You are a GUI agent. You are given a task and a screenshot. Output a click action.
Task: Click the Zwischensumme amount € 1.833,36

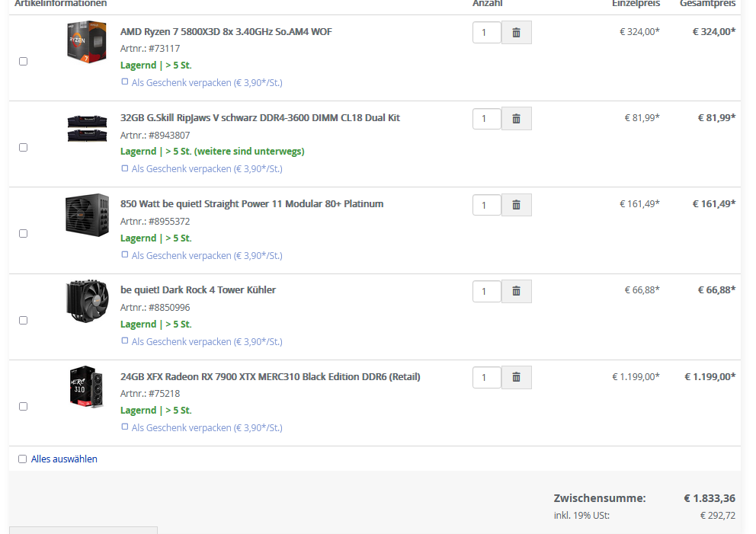click(x=710, y=498)
